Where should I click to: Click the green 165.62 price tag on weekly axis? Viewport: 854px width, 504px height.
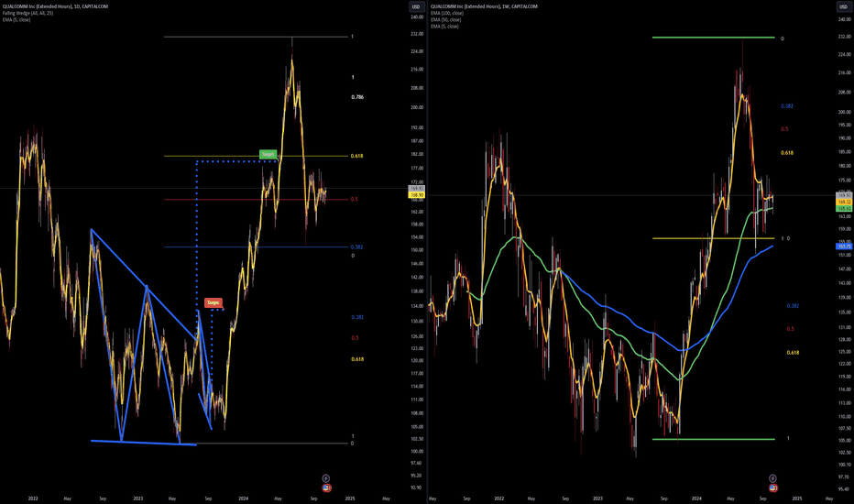point(844,209)
